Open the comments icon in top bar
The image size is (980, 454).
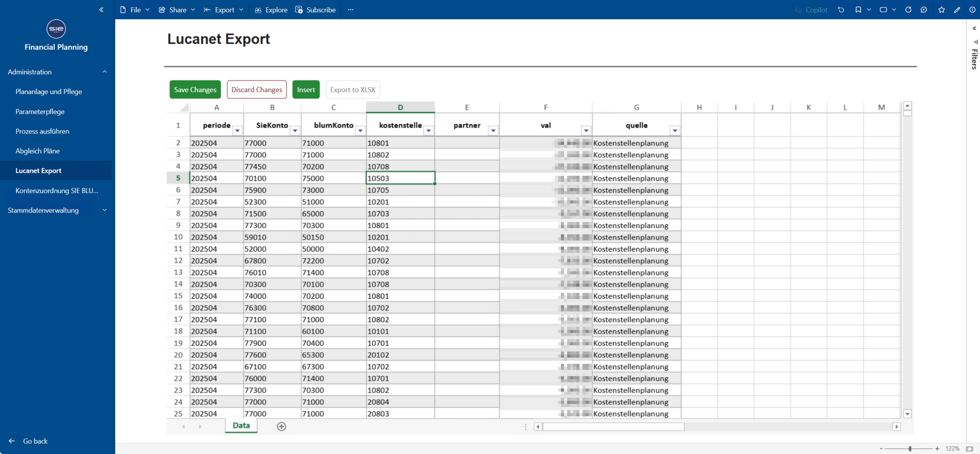pos(924,10)
